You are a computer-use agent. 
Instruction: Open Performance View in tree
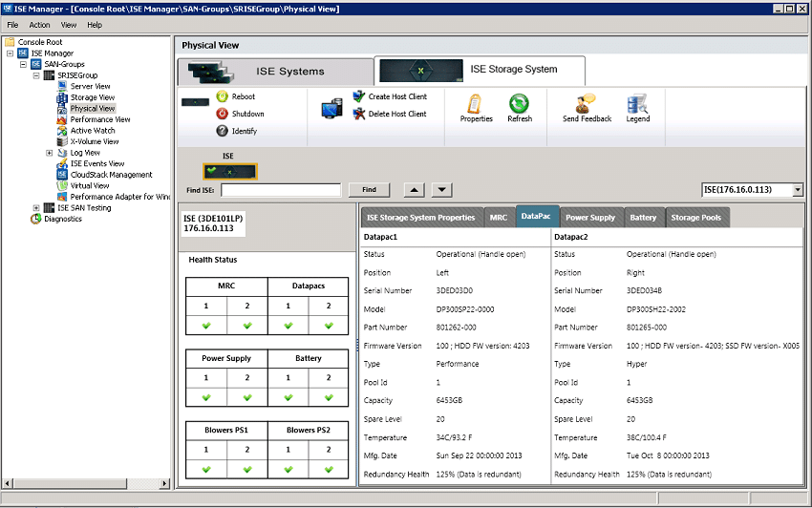point(100,119)
